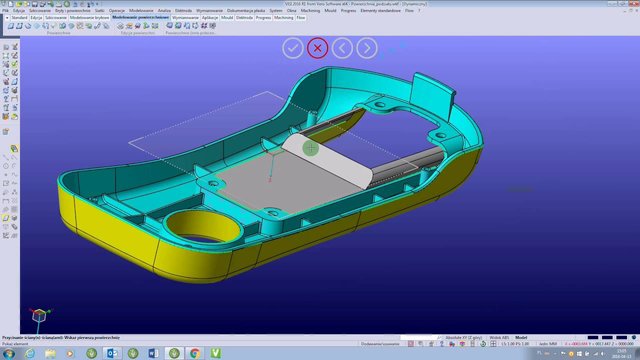Click the status bar command input field
The height and width of the screenshot is (360, 640).
click(x=419, y=338)
